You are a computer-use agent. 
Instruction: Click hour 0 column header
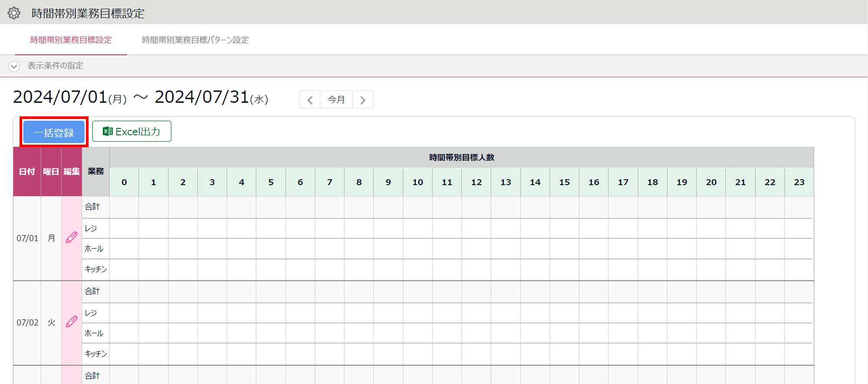(124, 182)
